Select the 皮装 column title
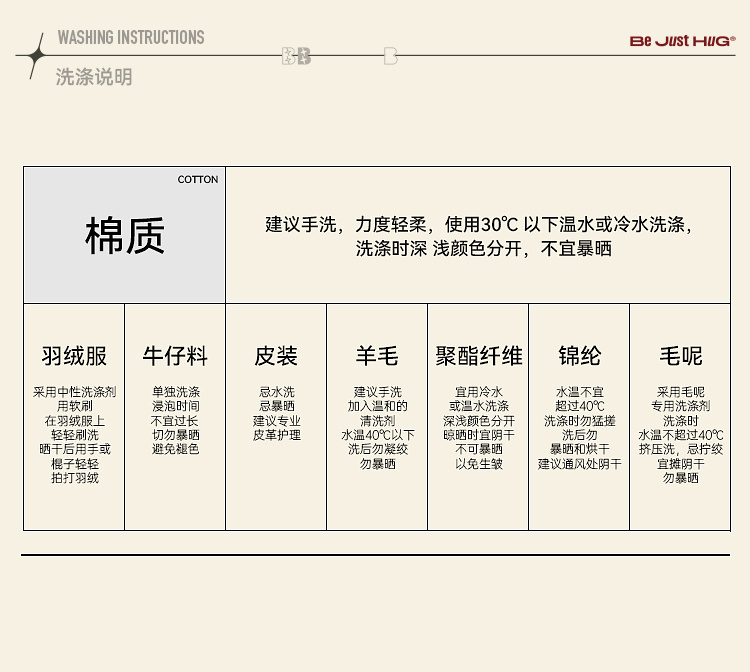Image resolution: width=750 pixels, height=672 pixels. click(276, 356)
